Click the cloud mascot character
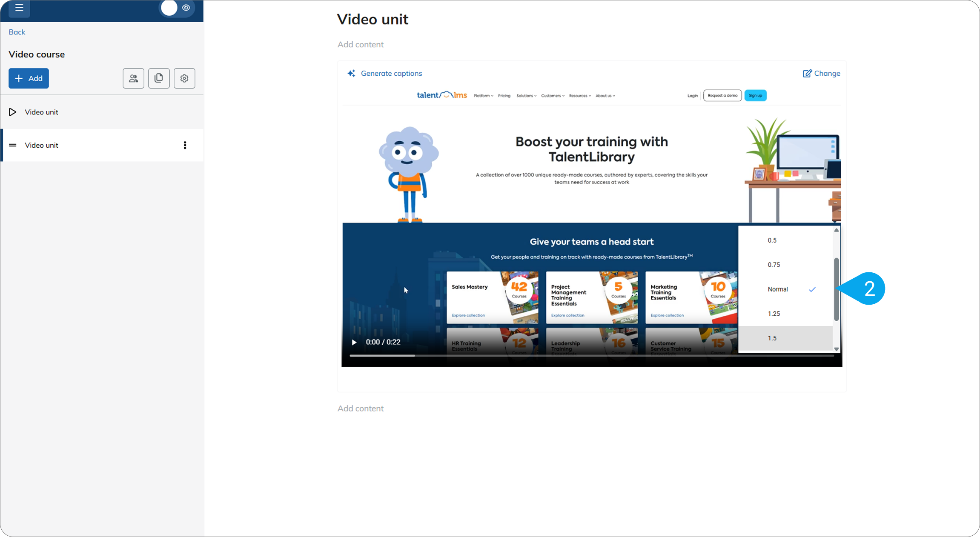 (x=409, y=174)
